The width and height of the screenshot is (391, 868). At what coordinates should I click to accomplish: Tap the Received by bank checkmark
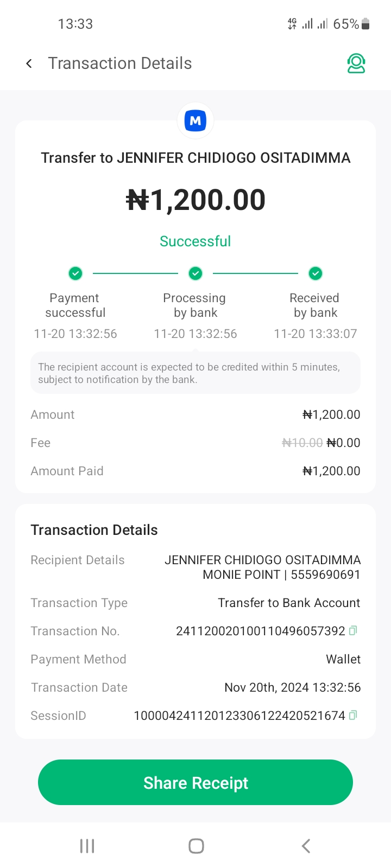(316, 273)
